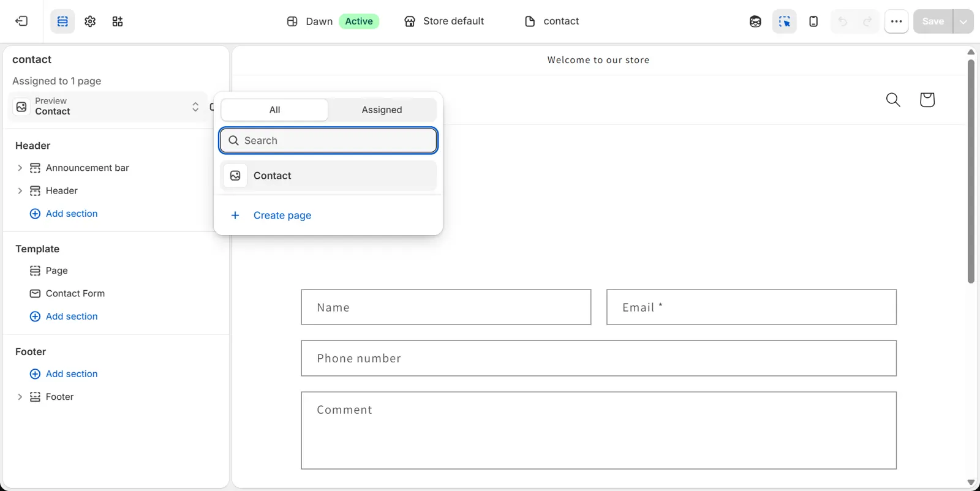Open the three-dots more actions menu

tap(896, 21)
